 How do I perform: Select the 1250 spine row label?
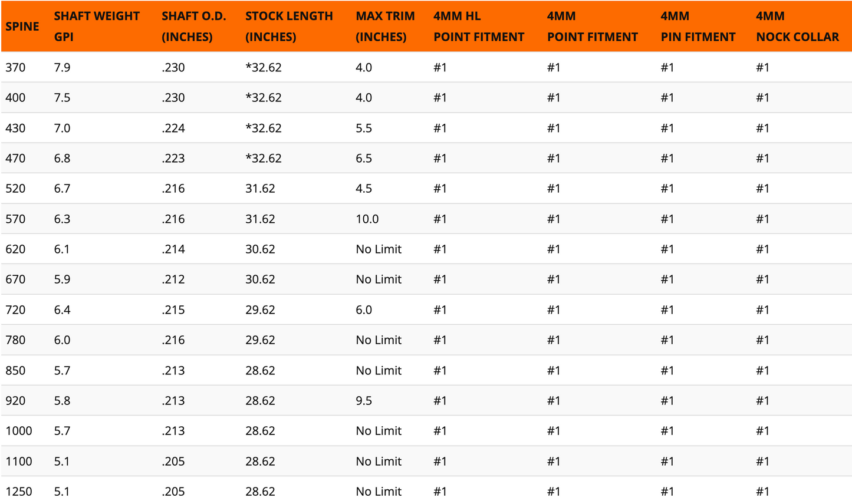19,492
